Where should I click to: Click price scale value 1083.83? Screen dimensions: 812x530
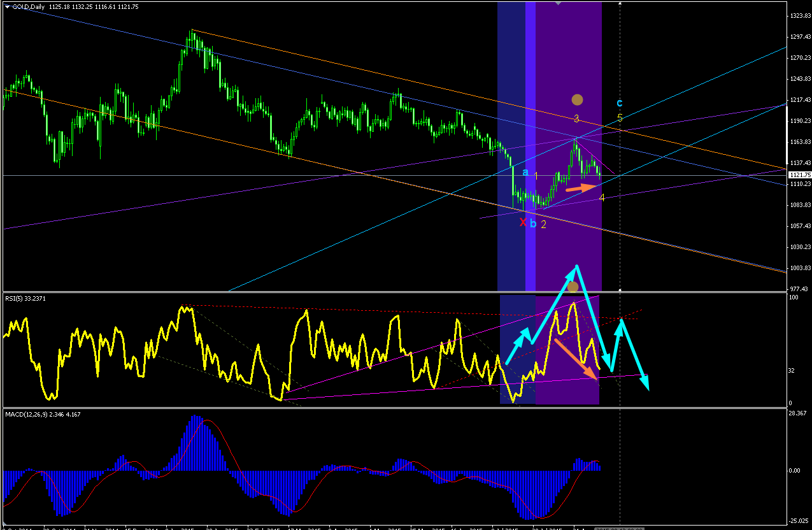pos(799,205)
